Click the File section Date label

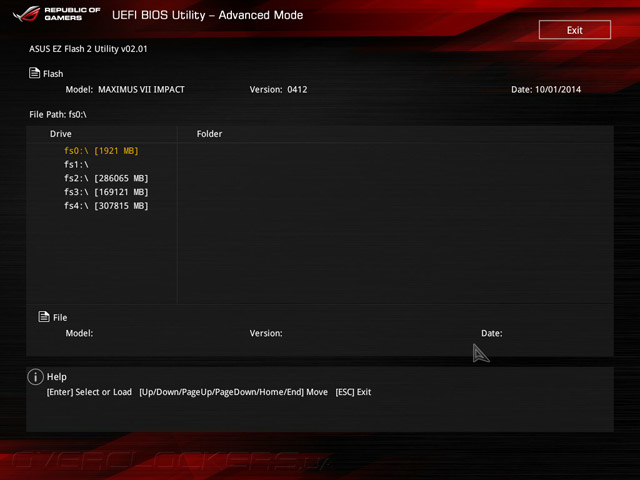[492, 333]
